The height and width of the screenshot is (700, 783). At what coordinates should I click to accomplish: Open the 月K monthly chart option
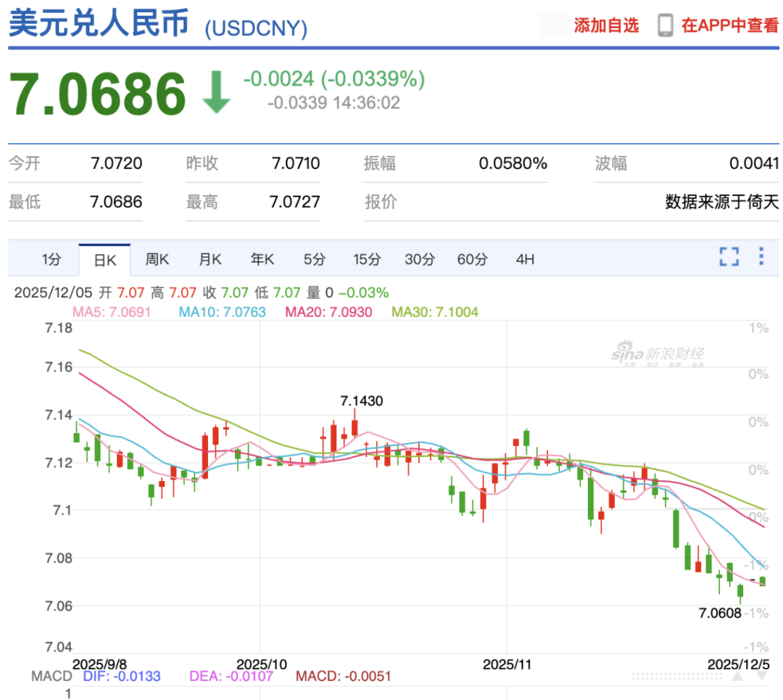210,259
